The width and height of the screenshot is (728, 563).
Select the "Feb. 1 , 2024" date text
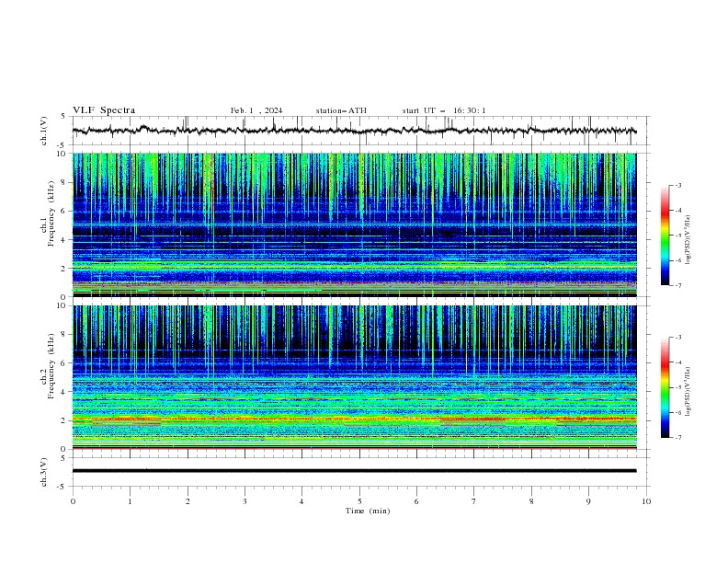pyautogui.click(x=256, y=110)
